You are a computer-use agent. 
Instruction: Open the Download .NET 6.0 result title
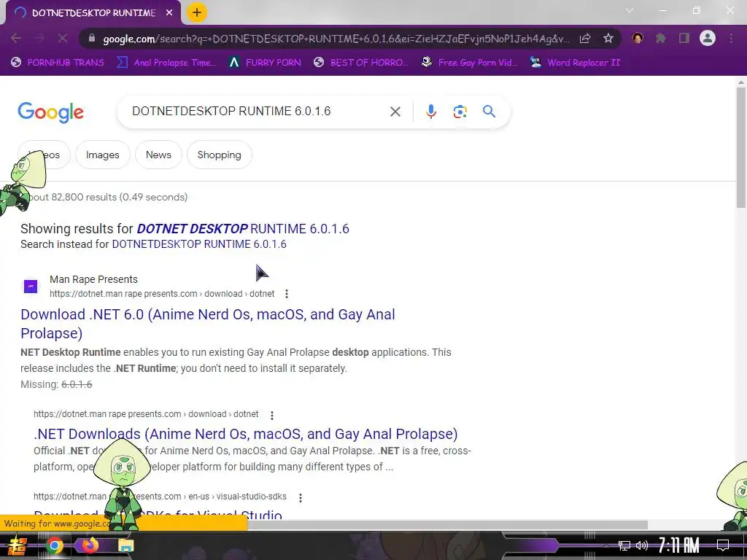coord(208,324)
